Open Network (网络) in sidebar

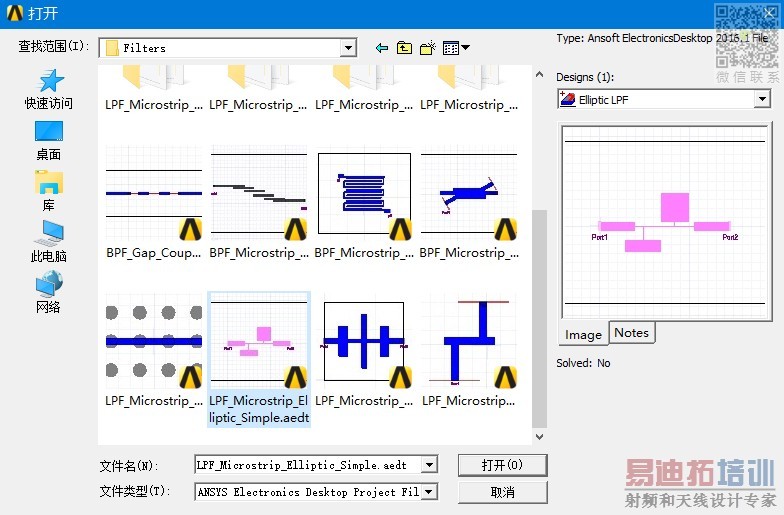49,292
